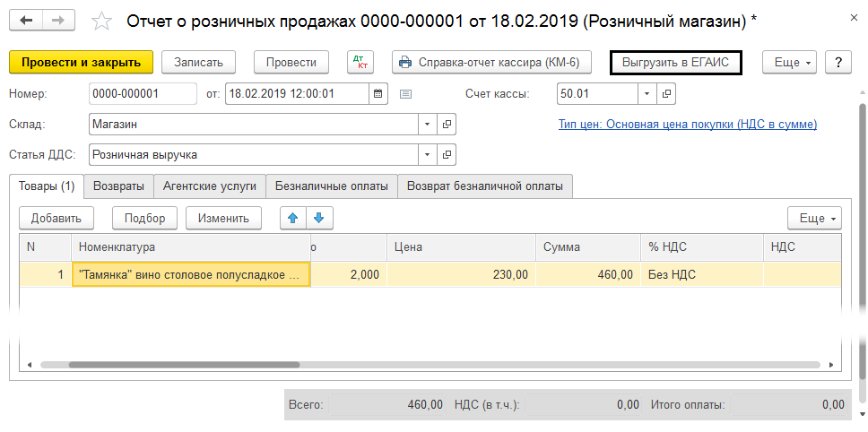Screen dimensions: 868x432
Task: Click the forward navigation arrow
Action: (x=58, y=20)
